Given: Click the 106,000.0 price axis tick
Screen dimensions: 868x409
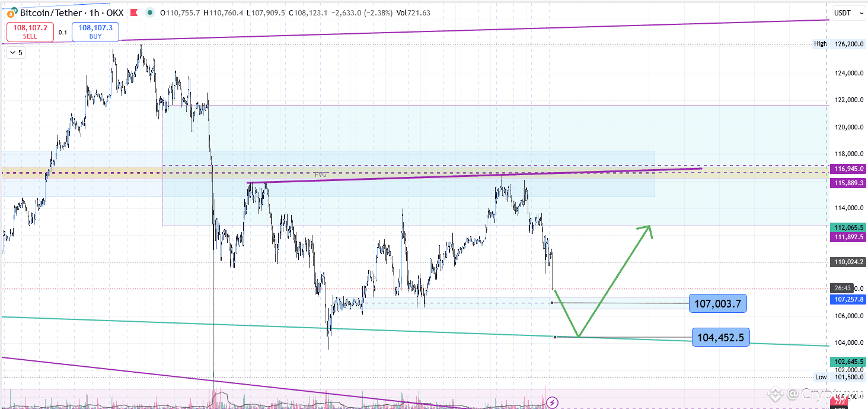Looking at the screenshot, I should (849, 316).
